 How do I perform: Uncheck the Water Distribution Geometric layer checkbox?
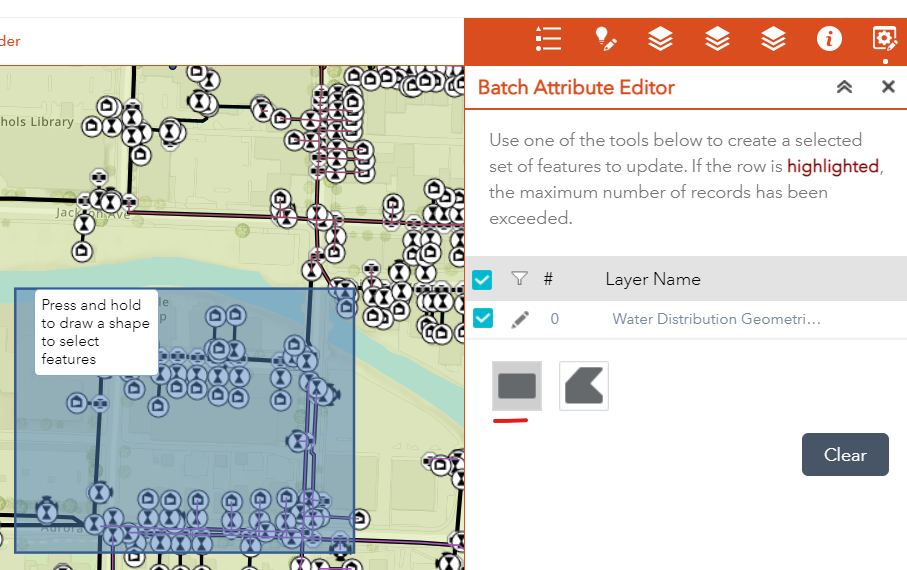tap(482, 318)
